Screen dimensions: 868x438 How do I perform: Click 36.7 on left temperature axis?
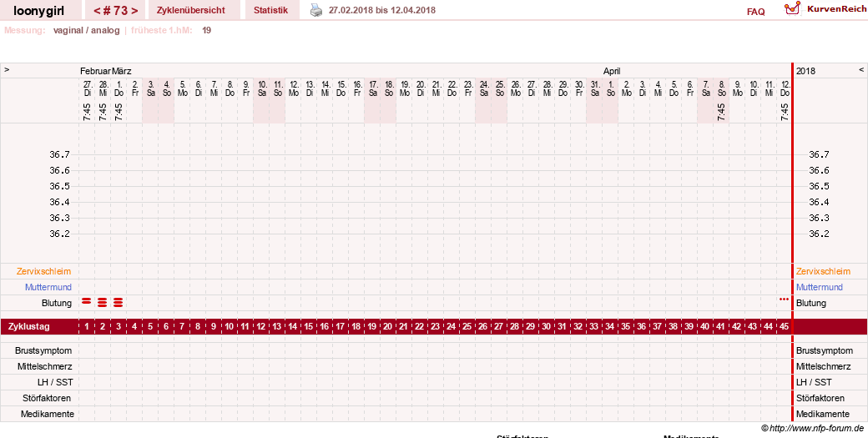click(x=60, y=154)
